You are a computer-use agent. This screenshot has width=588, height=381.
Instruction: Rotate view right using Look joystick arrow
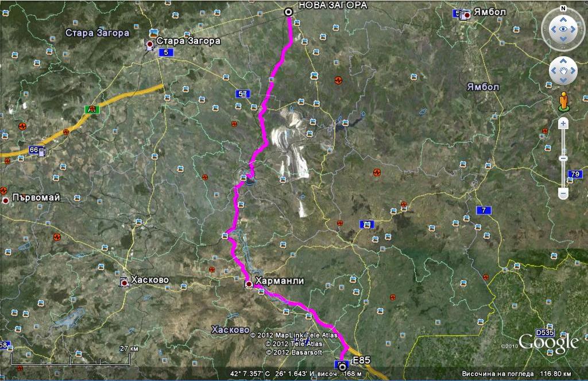[574, 29]
